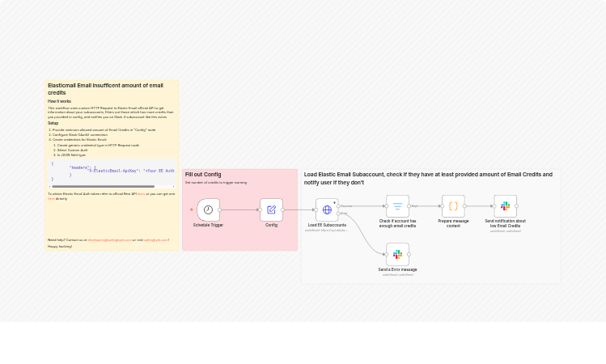
Task: Click the 'Elasticmail Email insufficent amount of email credits' title
Action: [105, 89]
